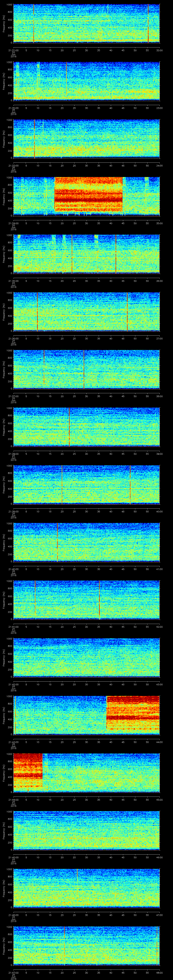Click the Frequency (Hz) axis label of the 21:47:00 panel
This screenshot has width=173, height=980.
[x=4, y=946]
